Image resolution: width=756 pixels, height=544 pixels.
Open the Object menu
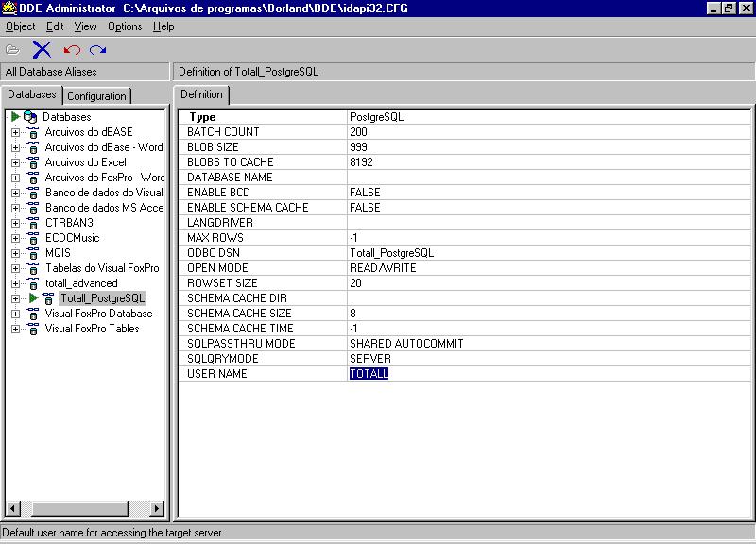20,26
